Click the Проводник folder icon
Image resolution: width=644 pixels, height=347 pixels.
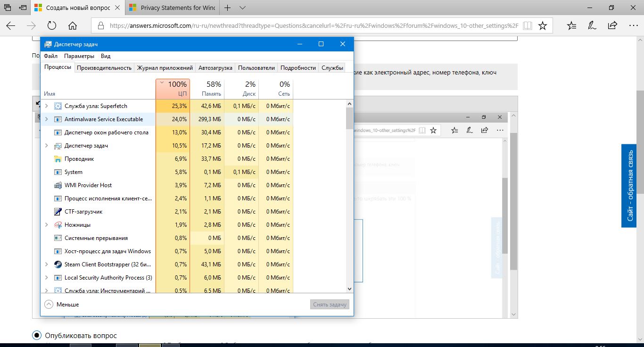58,159
